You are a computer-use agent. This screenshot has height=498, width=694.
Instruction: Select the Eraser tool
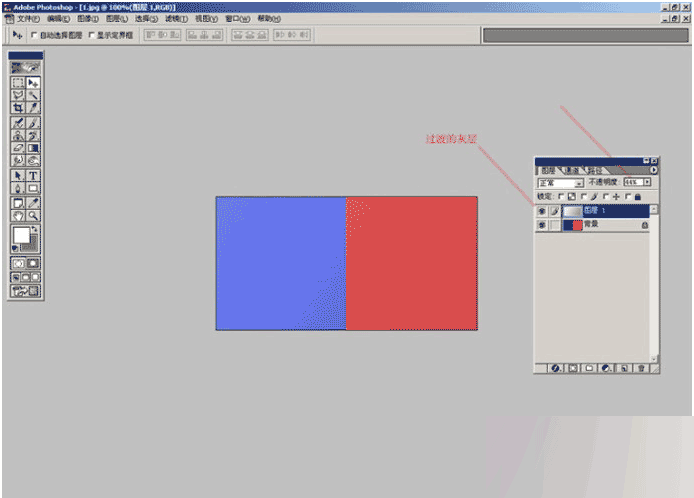[x=18, y=148]
